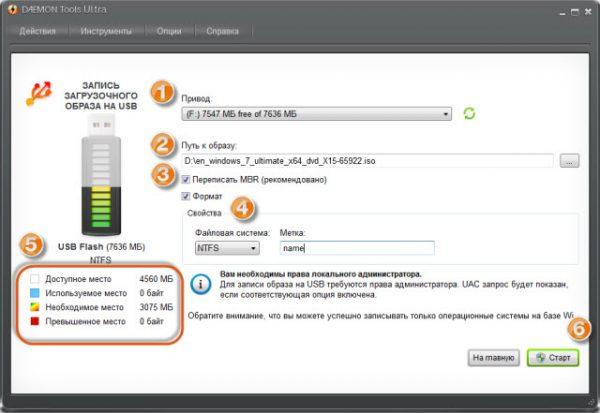This screenshot has width=600, height=413.
Task: Open the Привод drive dropdown
Action: coord(316,114)
